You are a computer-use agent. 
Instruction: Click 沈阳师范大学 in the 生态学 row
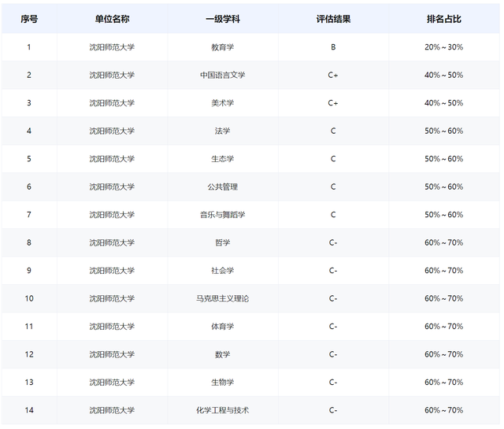112,159
